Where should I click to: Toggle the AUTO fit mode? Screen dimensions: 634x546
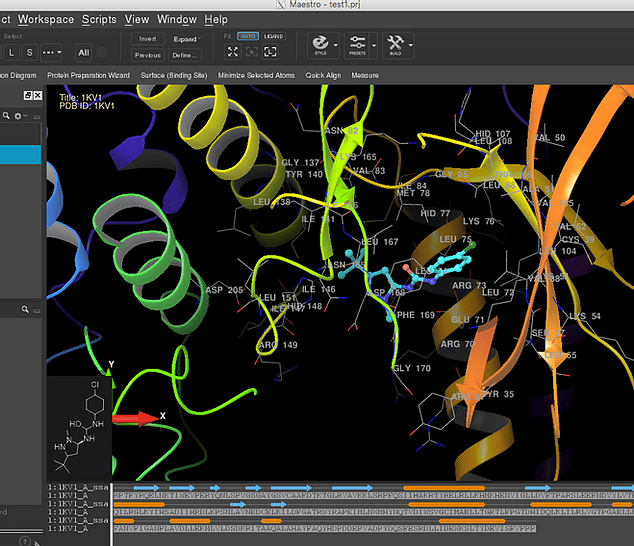(x=248, y=36)
